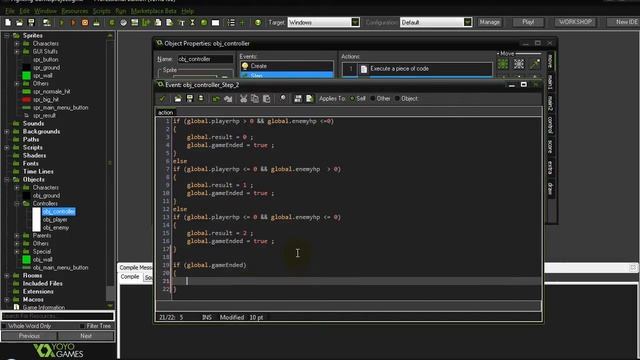Open the Resources menu
Image resolution: width=640 pixels, height=360 pixels.
[74, 11]
